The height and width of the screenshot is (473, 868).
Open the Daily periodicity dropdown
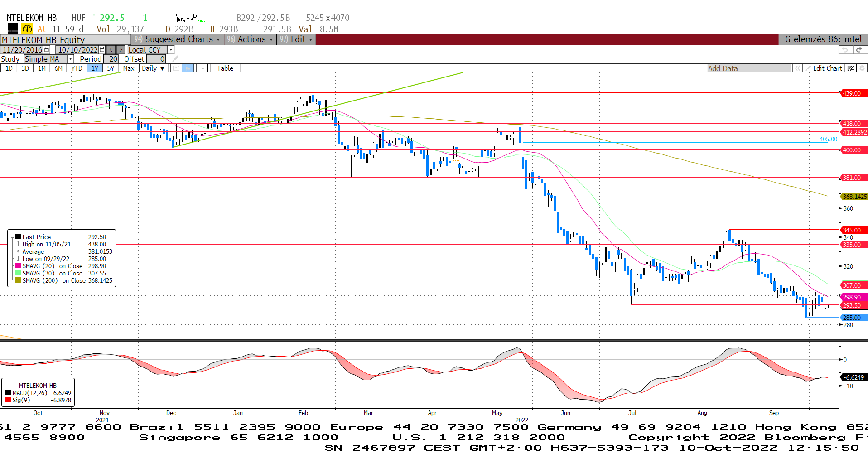pos(153,68)
